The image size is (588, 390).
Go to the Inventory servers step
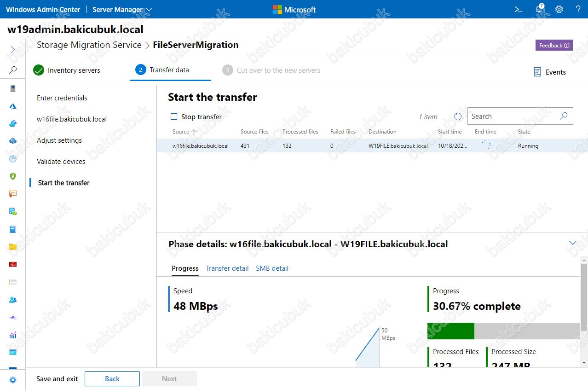(x=67, y=70)
